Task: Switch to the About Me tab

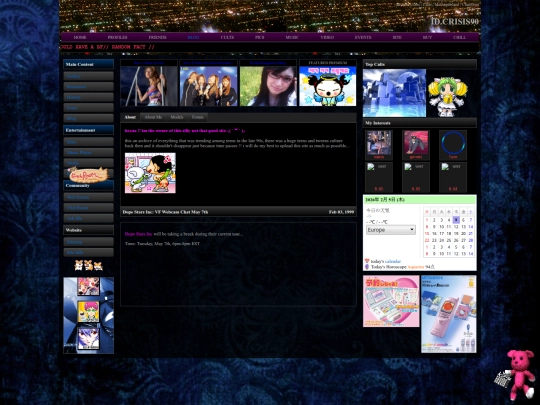Action: tap(153, 117)
